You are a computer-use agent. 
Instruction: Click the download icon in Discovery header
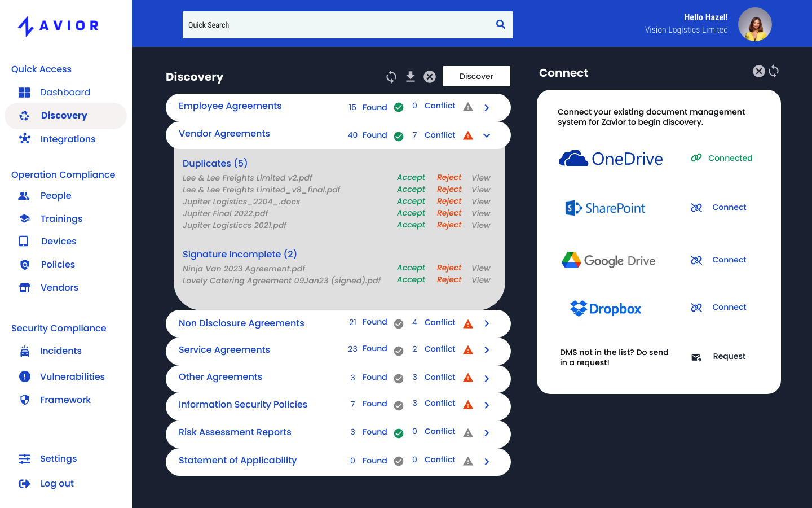point(411,76)
